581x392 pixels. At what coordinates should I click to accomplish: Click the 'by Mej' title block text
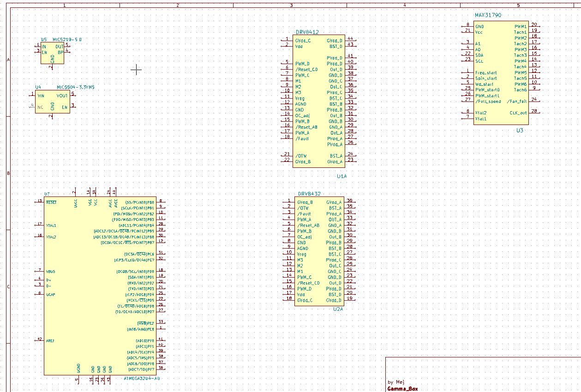click(396, 382)
